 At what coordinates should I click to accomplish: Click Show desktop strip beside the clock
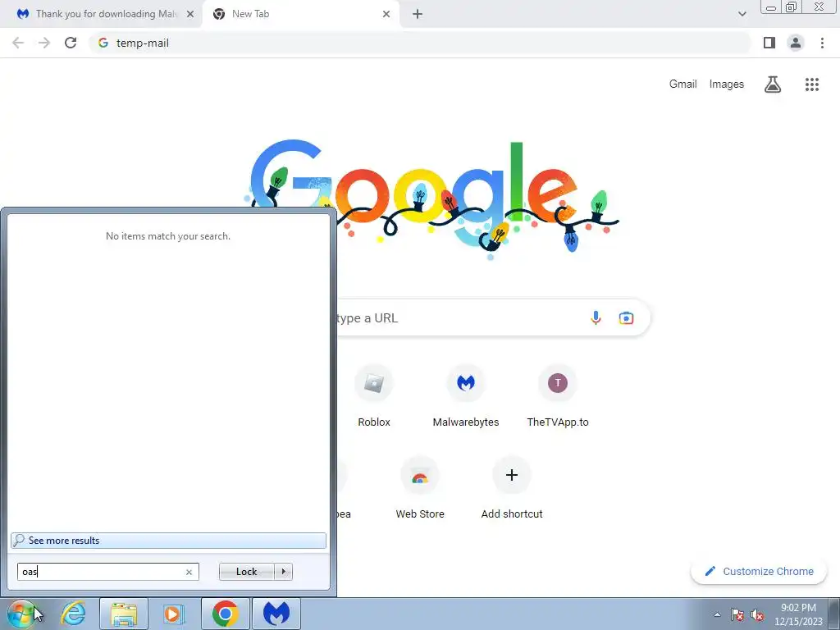pos(833,614)
